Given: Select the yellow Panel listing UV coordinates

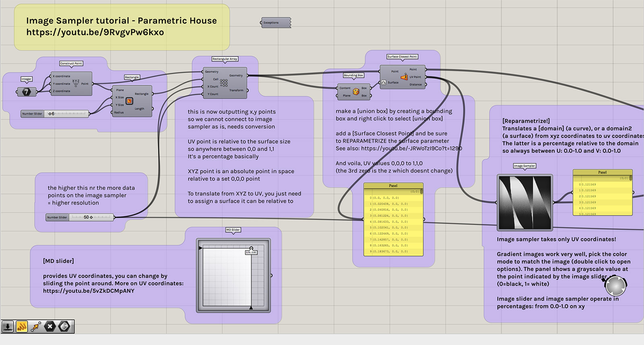Looking at the screenshot, I should click(393, 219).
